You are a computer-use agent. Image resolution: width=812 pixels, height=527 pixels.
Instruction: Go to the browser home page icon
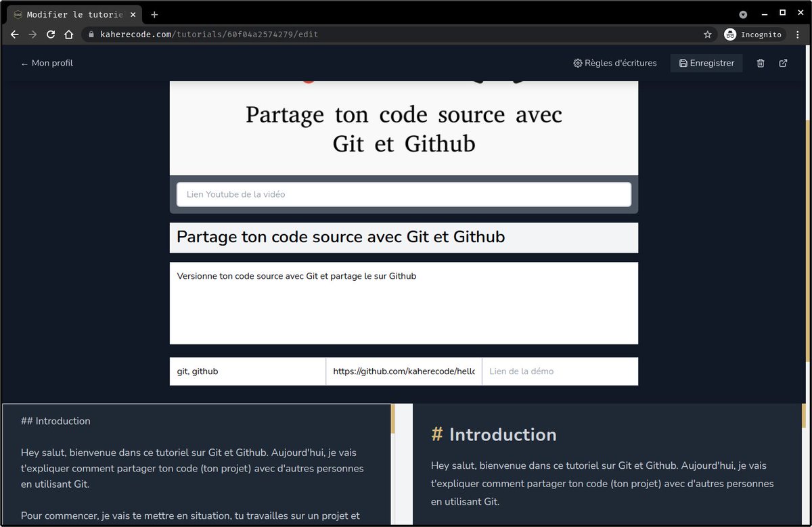click(x=68, y=35)
